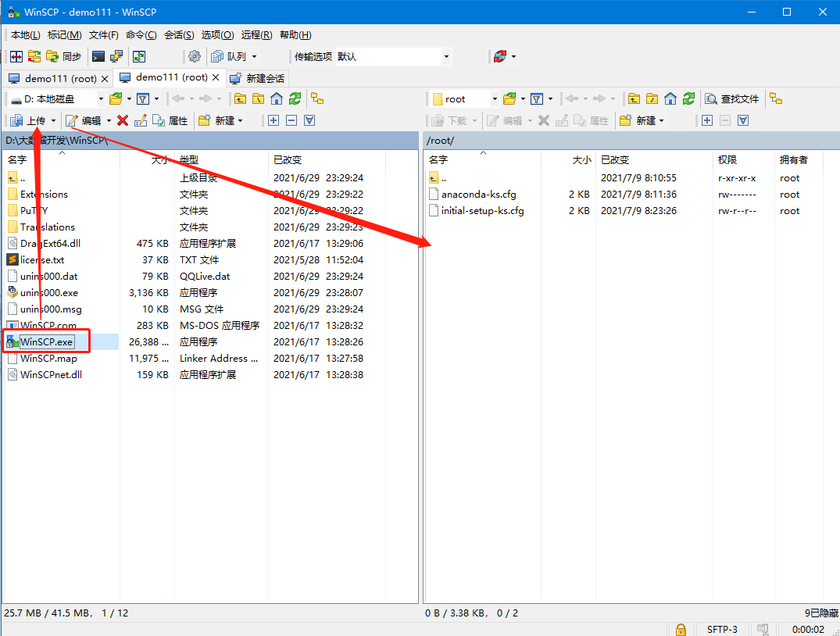Image resolution: width=840 pixels, height=636 pixels.
Task: Click the 查找文件 find files button
Action: point(732,98)
